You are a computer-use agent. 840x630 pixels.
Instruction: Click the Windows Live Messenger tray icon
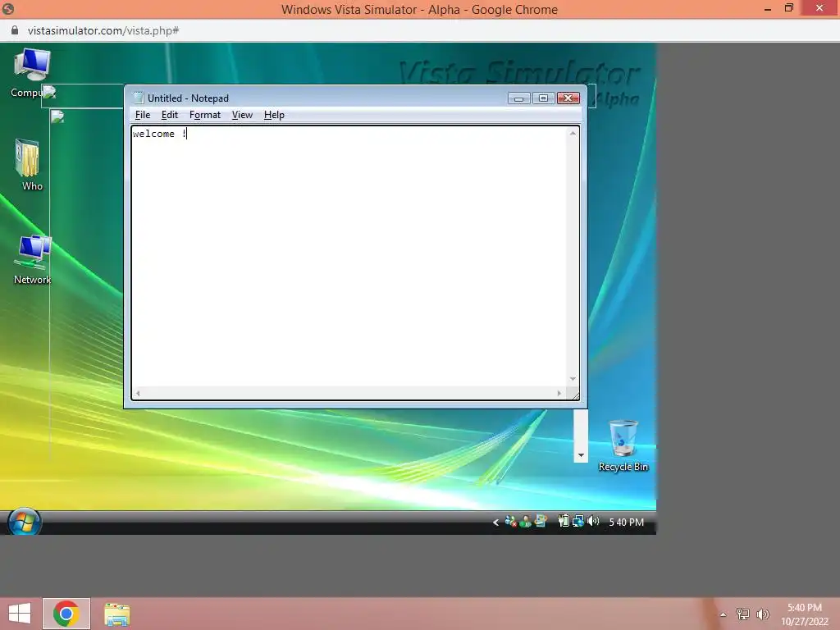[x=510, y=521]
